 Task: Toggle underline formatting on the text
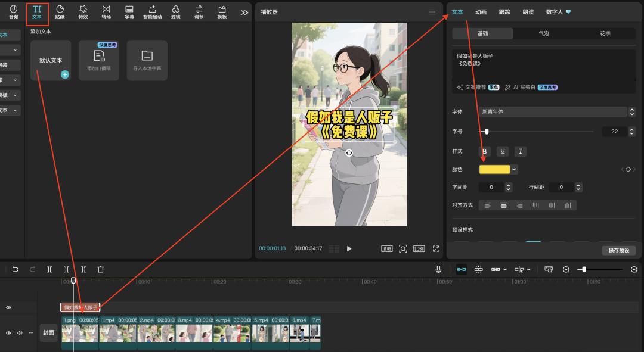click(x=503, y=151)
